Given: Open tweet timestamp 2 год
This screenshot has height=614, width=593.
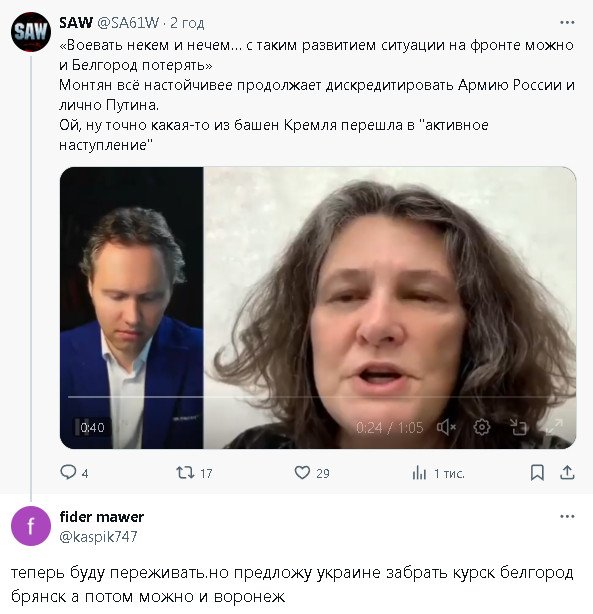Looking at the screenshot, I should pyautogui.click(x=187, y=23).
